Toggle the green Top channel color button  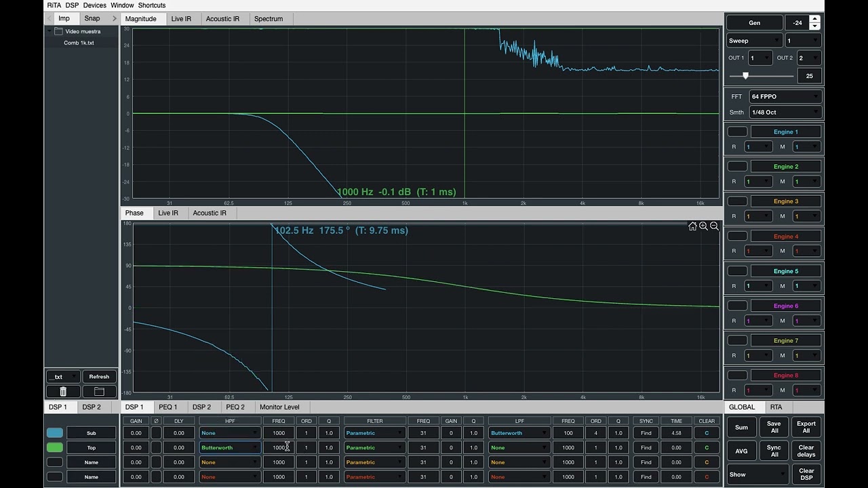(55, 447)
